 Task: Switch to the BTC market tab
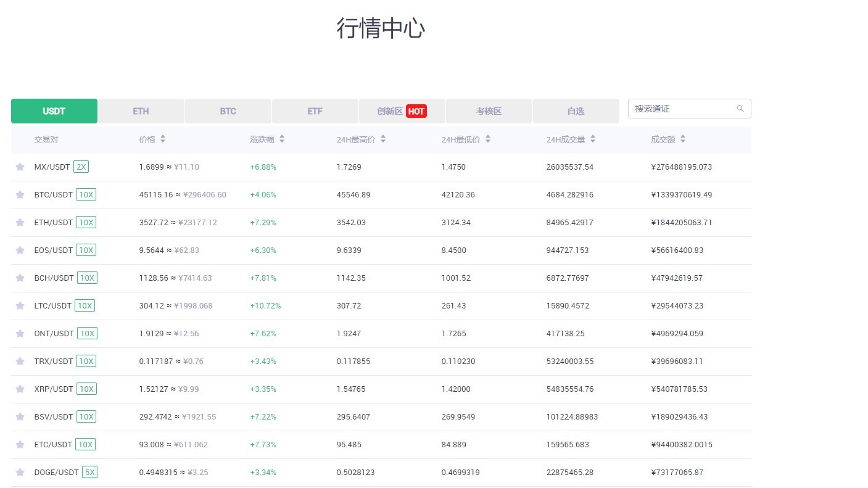click(x=228, y=111)
